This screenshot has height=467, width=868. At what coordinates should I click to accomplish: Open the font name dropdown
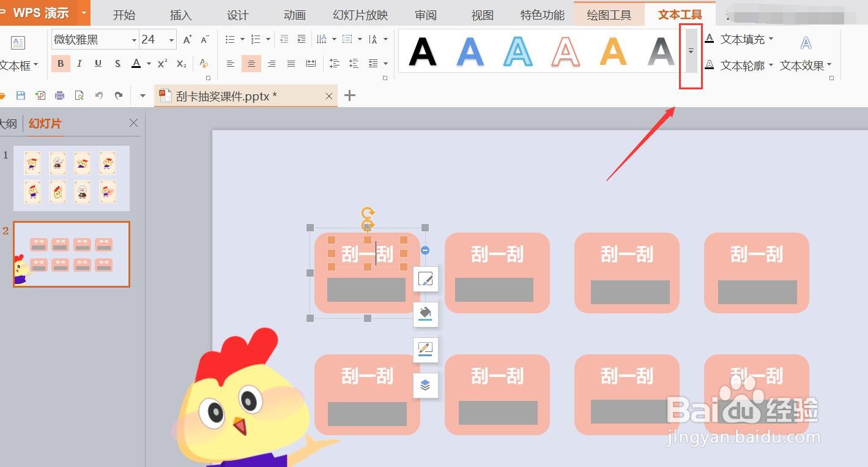tap(135, 39)
